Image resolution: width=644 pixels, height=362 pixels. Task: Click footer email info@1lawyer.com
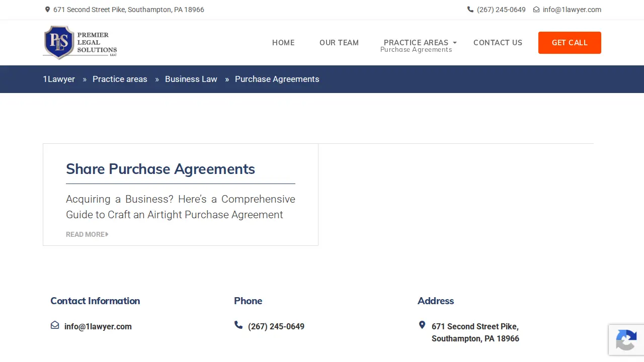[x=98, y=326]
